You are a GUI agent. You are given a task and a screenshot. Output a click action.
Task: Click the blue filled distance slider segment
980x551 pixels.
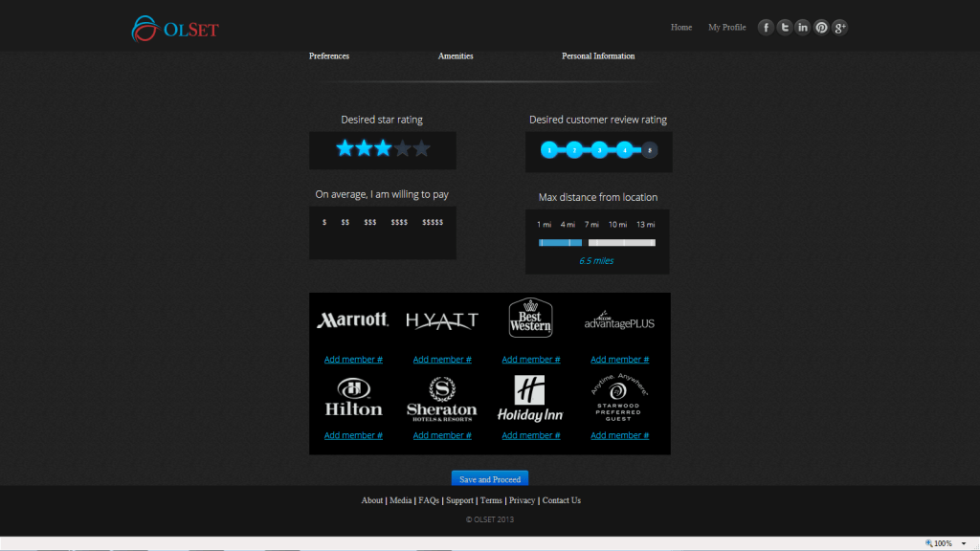pyautogui.click(x=560, y=242)
